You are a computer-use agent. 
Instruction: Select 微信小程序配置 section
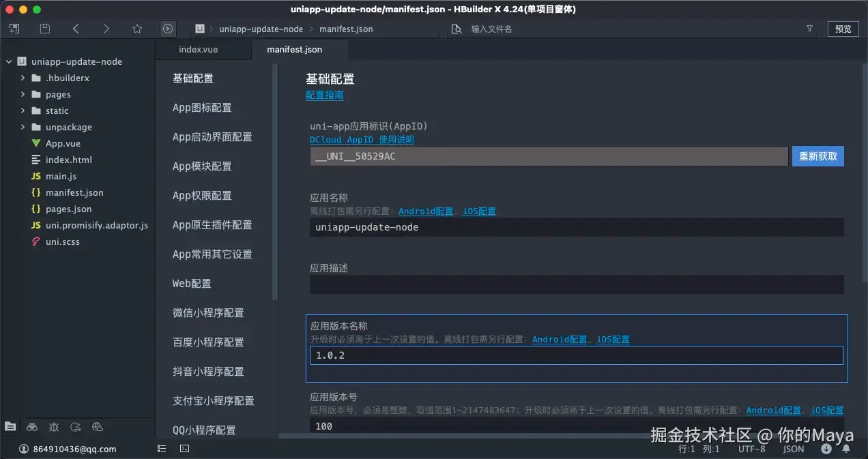point(208,313)
